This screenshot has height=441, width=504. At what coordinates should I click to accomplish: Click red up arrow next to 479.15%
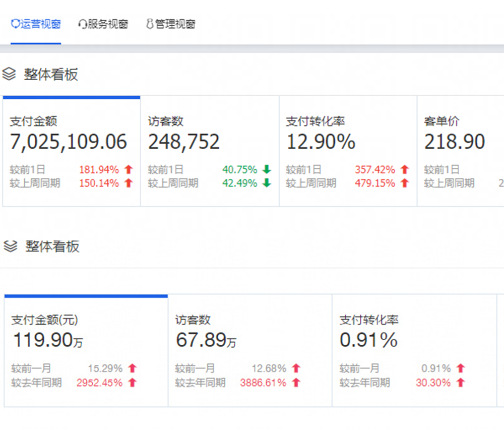(x=404, y=183)
